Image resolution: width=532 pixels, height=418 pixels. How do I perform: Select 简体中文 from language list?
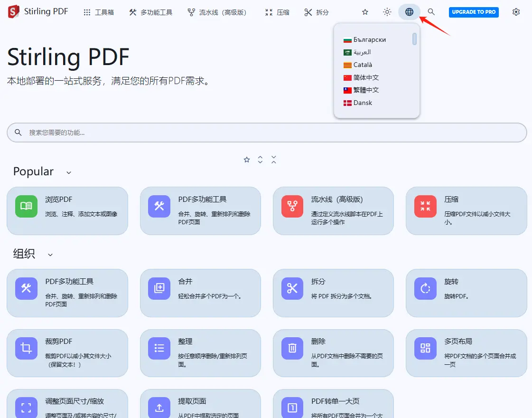[366, 77]
